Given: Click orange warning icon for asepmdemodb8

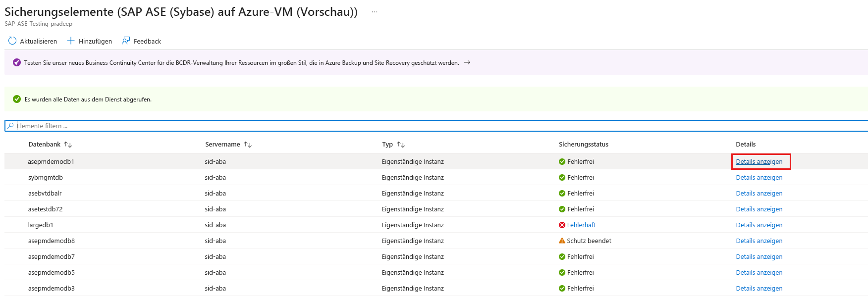Looking at the screenshot, I should 562,241.
